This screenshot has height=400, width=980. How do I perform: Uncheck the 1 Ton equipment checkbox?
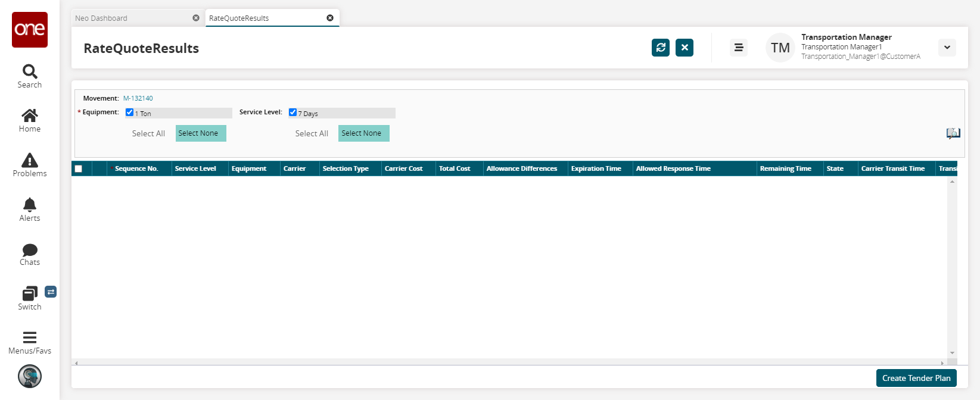(129, 112)
